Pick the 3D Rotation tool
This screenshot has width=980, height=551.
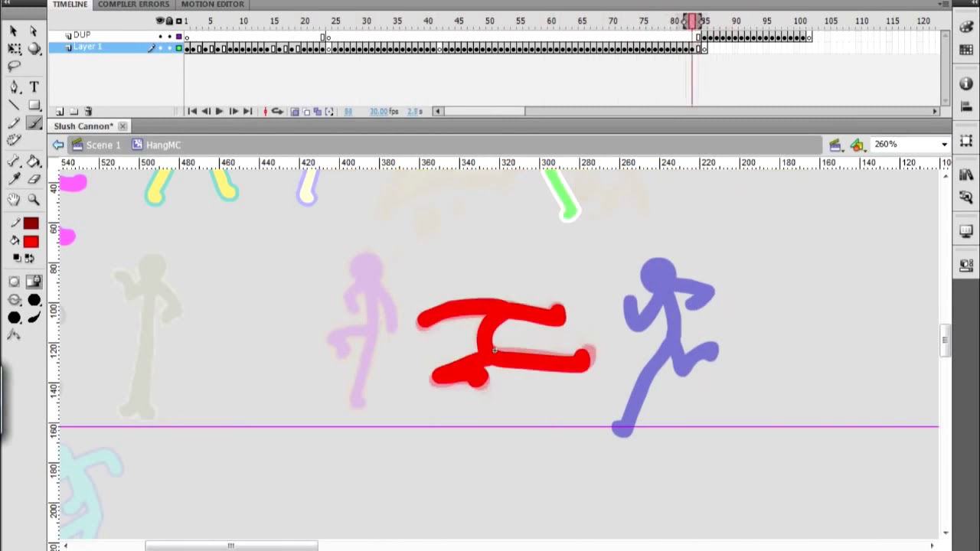pyautogui.click(x=34, y=49)
